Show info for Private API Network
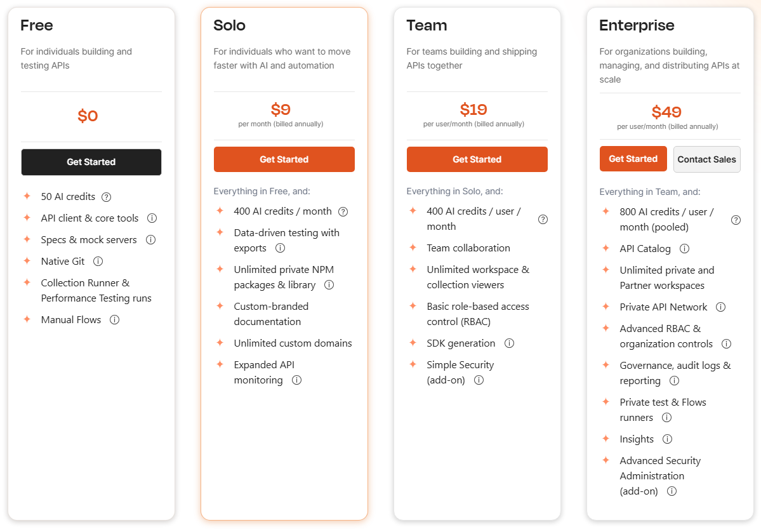 [721, 307]
